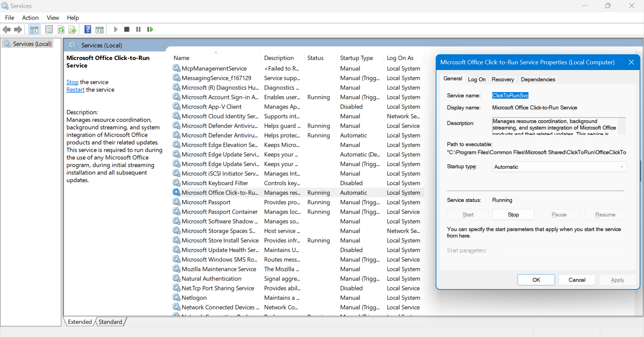The height and width of the screenshot is (337, 644).
Task: Select the Microsoft Windows SMS Router row
Action: tap(298, 259)
